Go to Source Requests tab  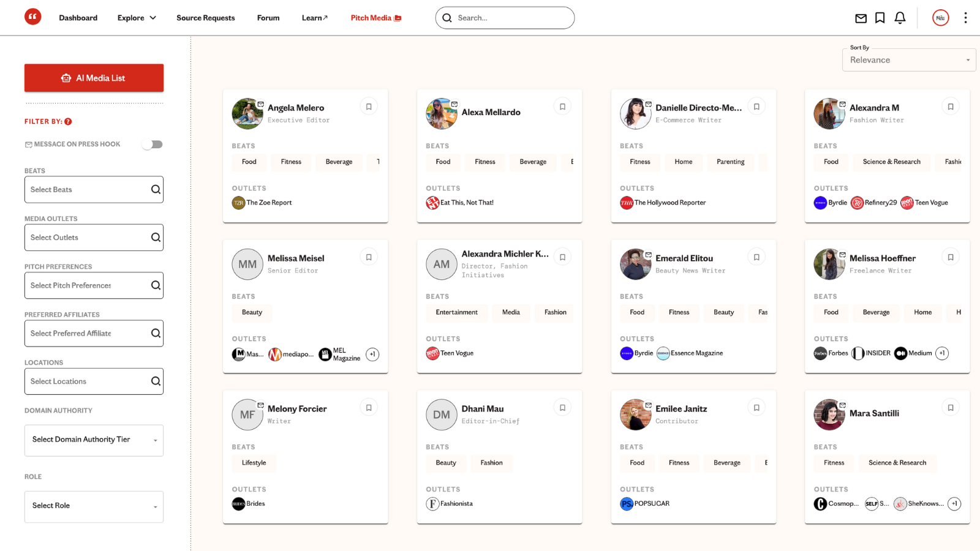coord(205,18)
